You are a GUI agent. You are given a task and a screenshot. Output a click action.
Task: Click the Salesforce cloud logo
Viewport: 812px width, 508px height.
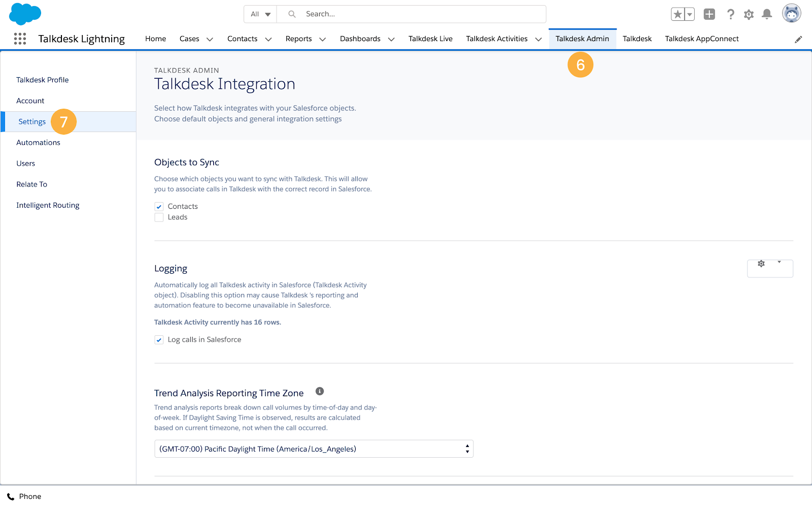[25, 14]
